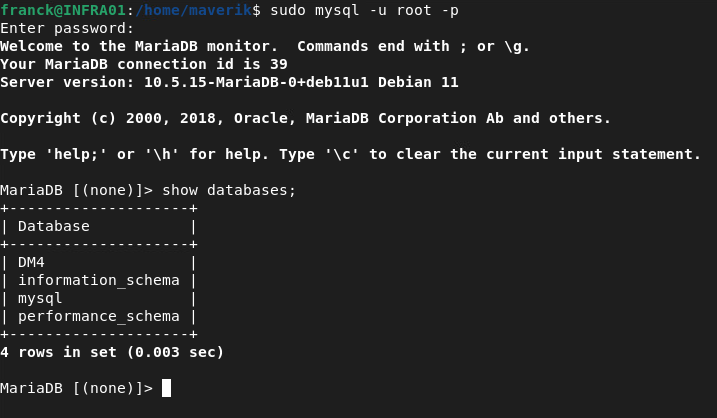Select the performance_schema database row
The height and width of the screenshot is (418, 717).
(98, 316)
